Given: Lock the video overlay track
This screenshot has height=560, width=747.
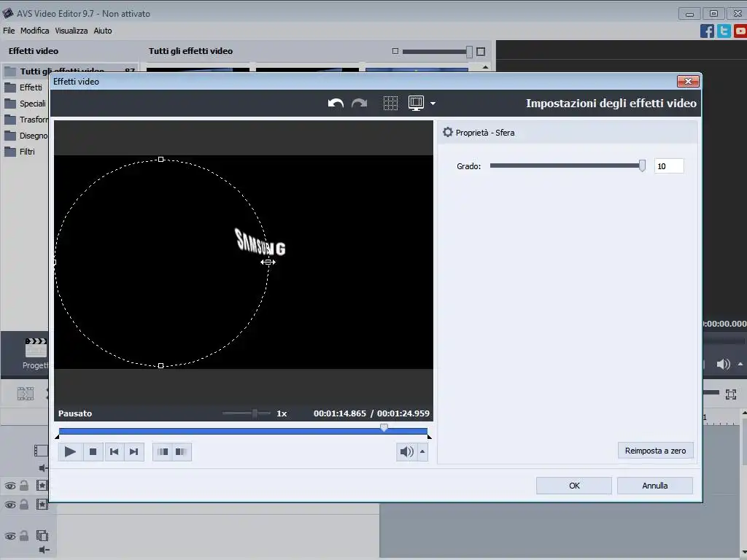Looking at the screenshot, I should point(24,536).
